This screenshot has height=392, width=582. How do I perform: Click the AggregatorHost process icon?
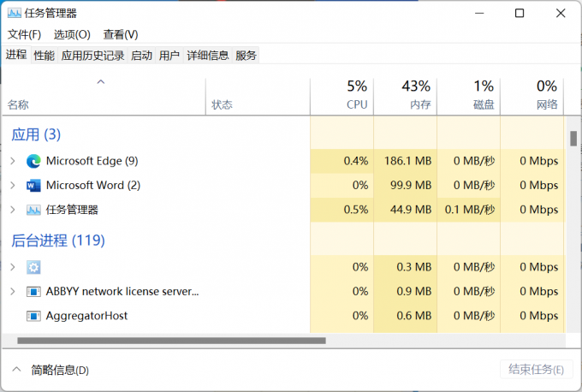click(x=33, y=316)
